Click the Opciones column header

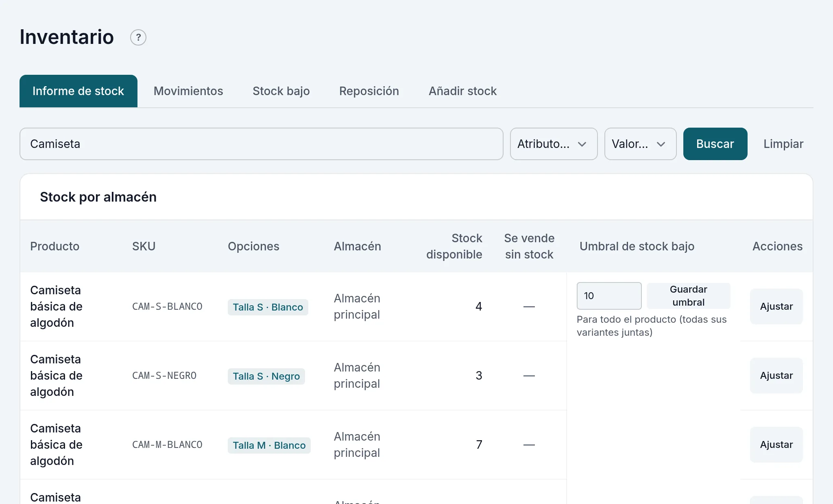[253, 246]
